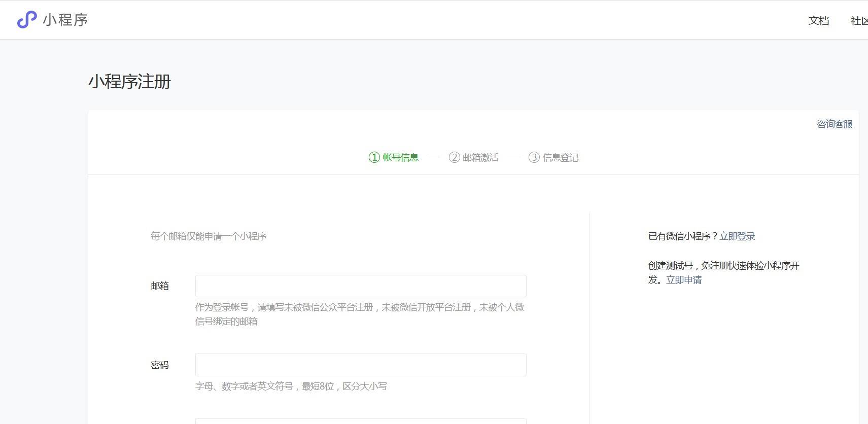The width and height of the screenshot is (868, 424).
Task: Click the mini program logo icon
Action: [27, 20]
